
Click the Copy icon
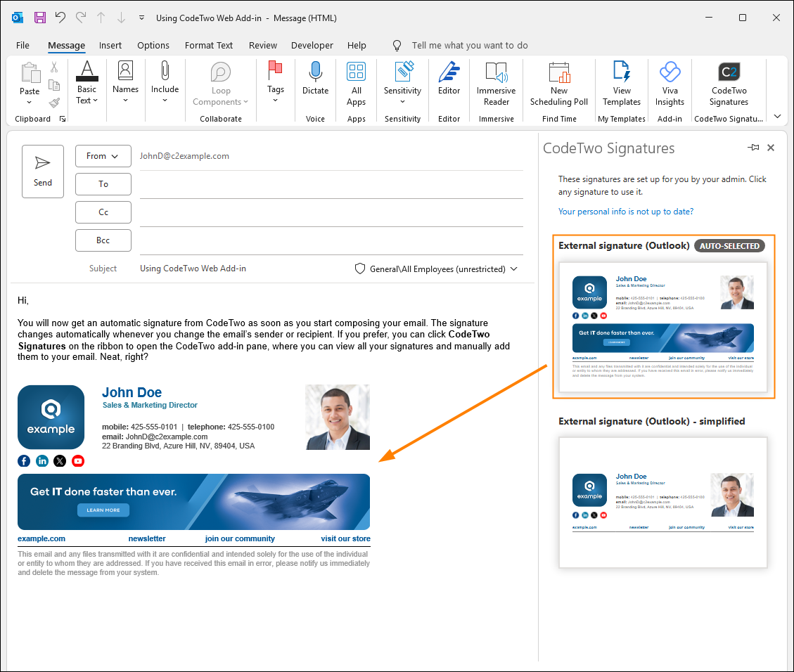click(54, 84)
